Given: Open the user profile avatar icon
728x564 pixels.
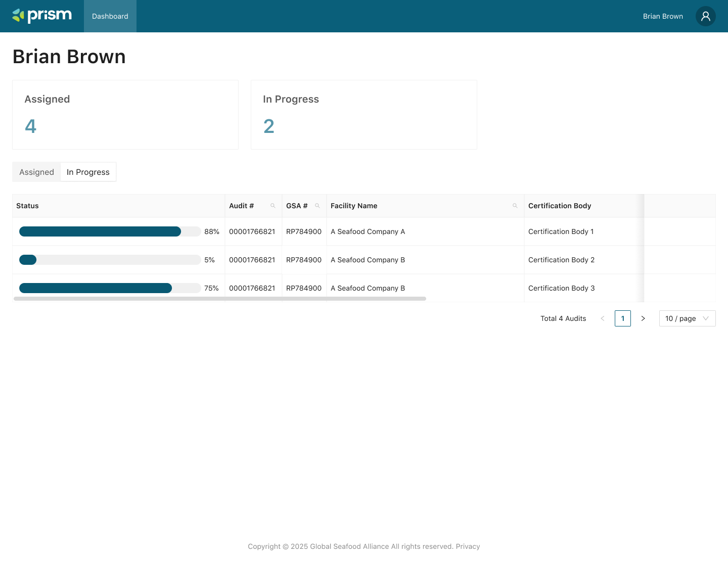Looking at the screenshot, I should pyautogui.click(x=705, y=16).
